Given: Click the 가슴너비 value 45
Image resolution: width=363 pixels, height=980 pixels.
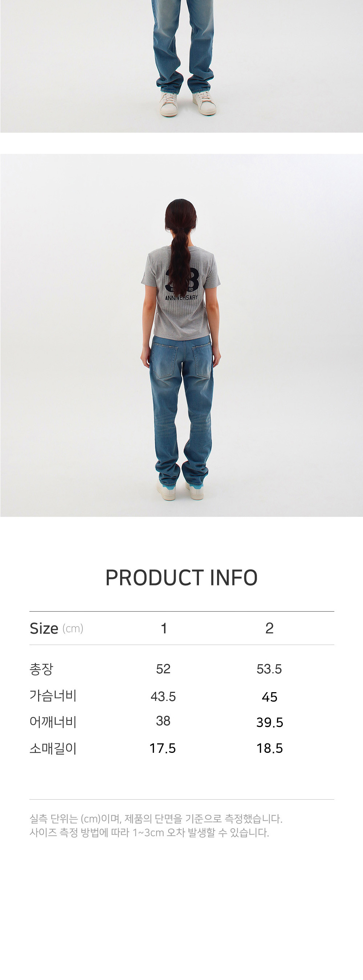Looking at the screenshot, I should point(269,697).
